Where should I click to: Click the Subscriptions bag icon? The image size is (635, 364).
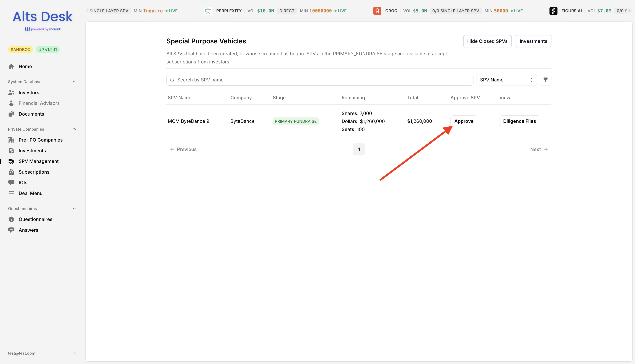(x=11, y=172)
